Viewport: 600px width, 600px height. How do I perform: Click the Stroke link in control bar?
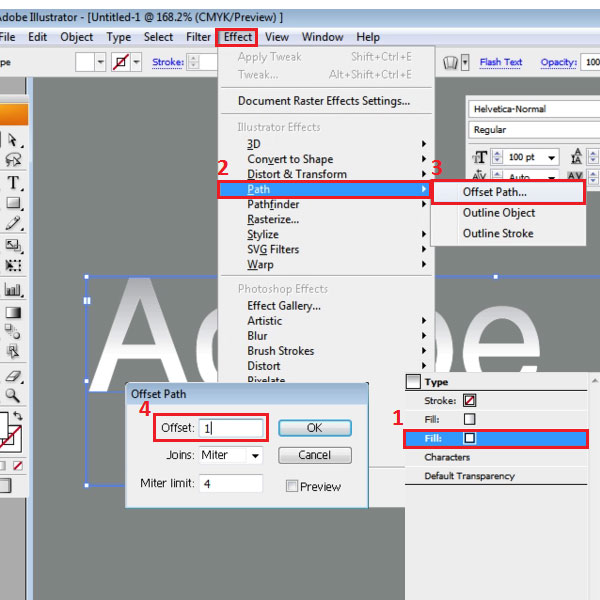pyautogui.click(x=168, y=62)
